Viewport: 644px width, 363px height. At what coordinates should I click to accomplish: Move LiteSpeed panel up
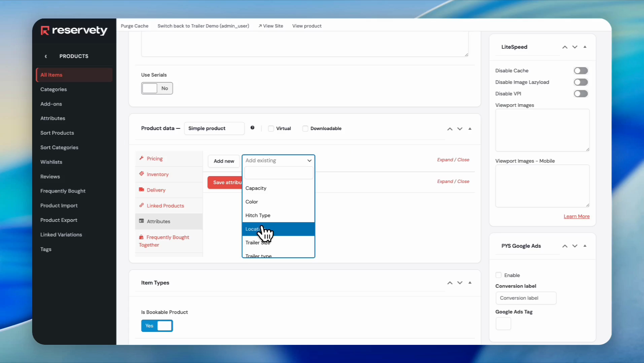pyautogui.click(x=565, y=47)
